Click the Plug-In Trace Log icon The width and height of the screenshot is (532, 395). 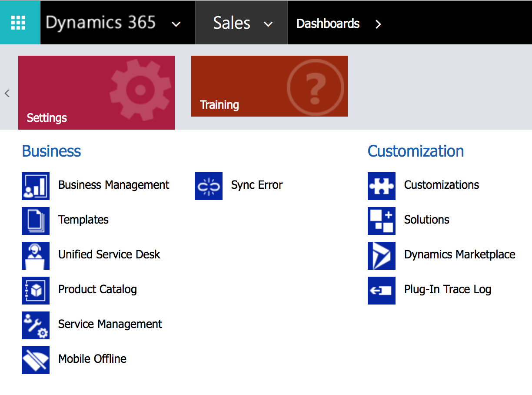382,291
